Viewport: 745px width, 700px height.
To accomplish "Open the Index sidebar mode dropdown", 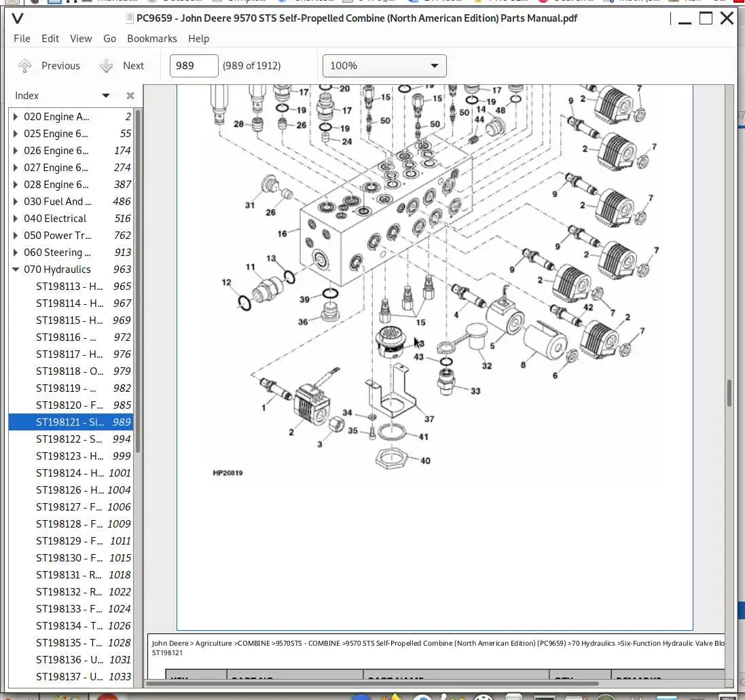I will pos(106,96).
